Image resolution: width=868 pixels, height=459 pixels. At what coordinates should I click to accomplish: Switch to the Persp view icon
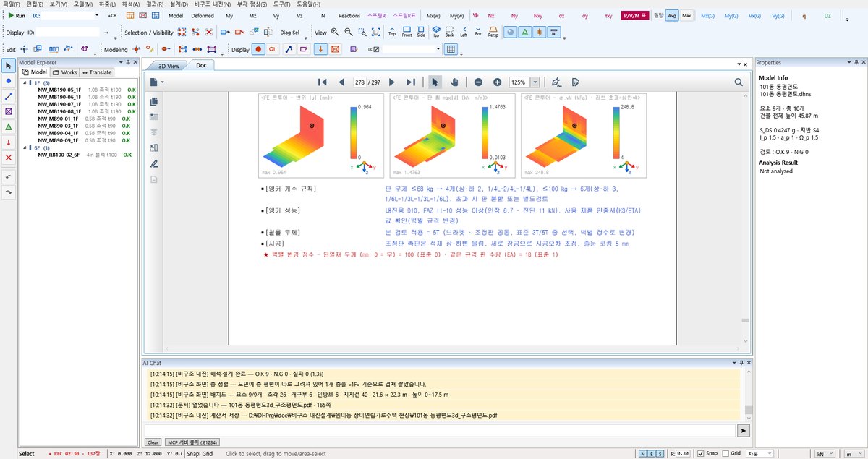pos(493,32)
